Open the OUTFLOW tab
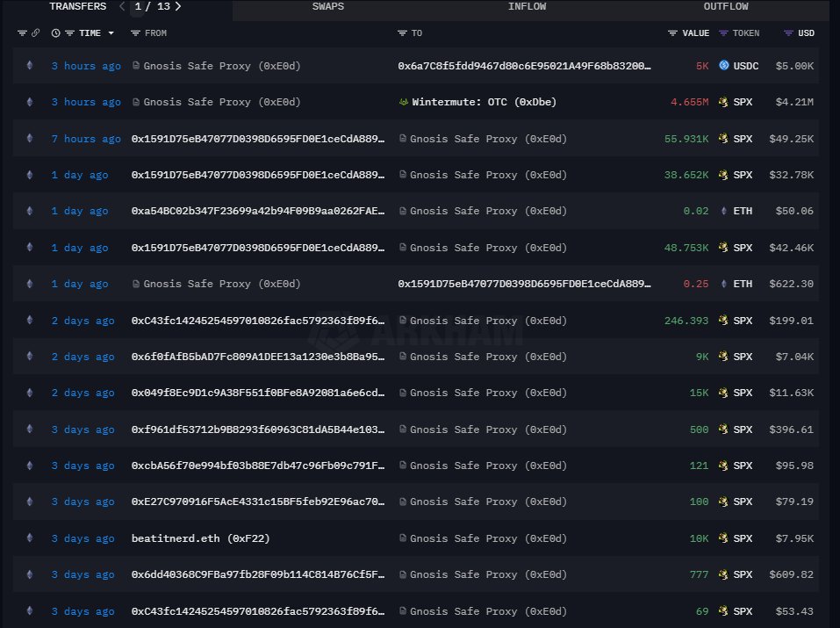The width and height of the screenshot is (840, 628). (726, 6)
